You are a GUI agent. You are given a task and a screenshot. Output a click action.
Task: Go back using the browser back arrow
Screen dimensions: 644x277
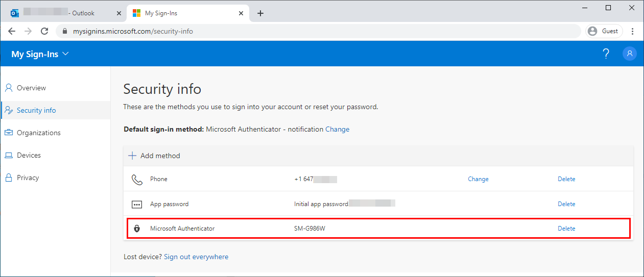point(12,31)
